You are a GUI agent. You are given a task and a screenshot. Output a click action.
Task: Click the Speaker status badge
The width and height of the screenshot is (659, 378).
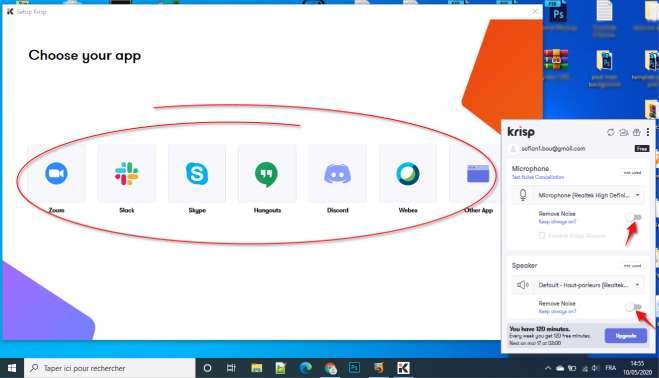tap(632, 266)
